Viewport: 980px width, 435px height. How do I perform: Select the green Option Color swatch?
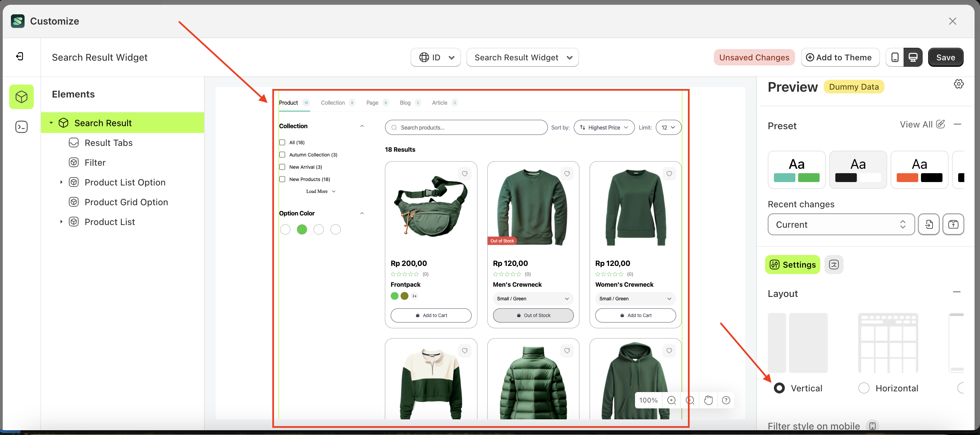[x=302, y=230]
